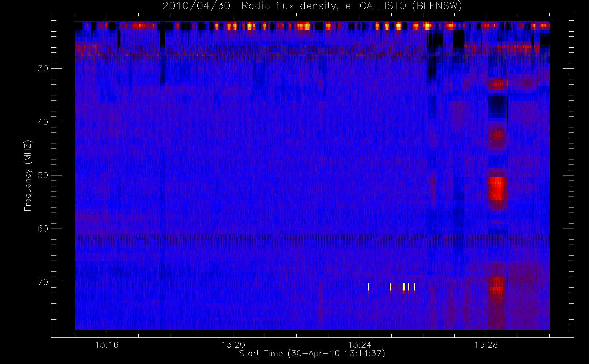Click the bright red burst near 50 MHz
This screenshot has width=589, height=364.
[x=498, y=189]
